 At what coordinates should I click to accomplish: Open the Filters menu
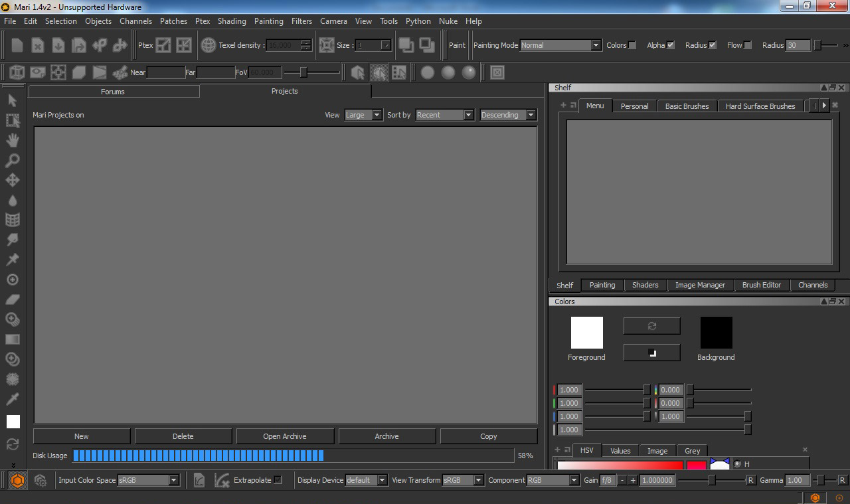(x=301, y=21)
